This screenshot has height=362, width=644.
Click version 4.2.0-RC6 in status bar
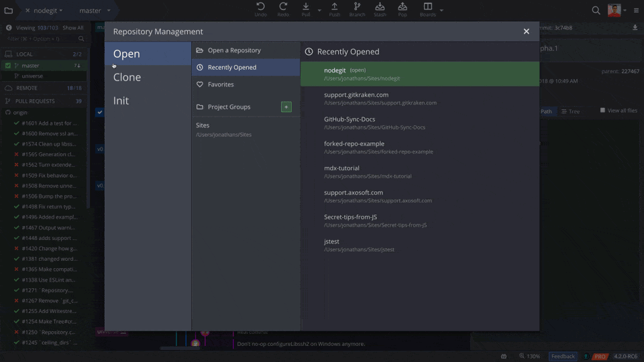(x=625, y=356)
